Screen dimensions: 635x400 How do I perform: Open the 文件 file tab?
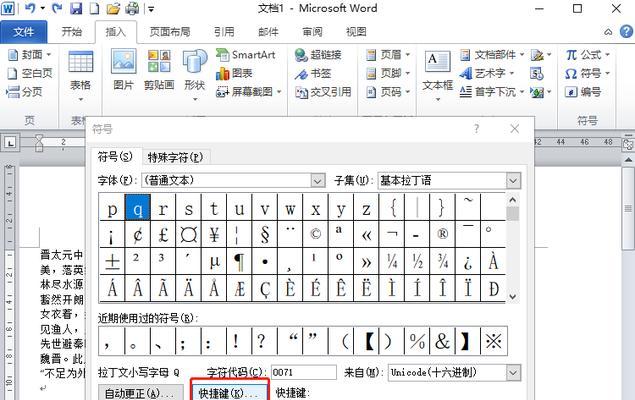pos(23,32)
